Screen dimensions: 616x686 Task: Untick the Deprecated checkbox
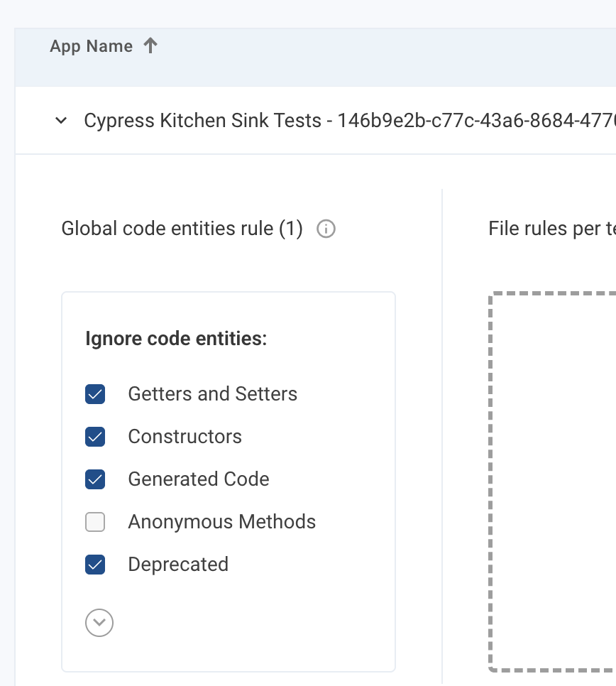click(95, 565)
